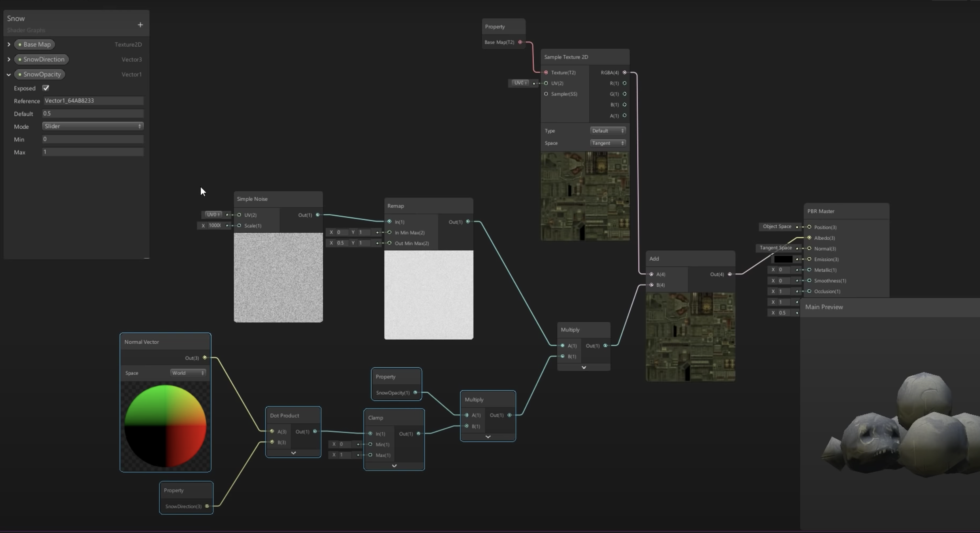The width and height of the screenshot is (980, 533).
Task: Click the RGBA(4) output port on Sample Texture 2D
Action: coord(624,72)
